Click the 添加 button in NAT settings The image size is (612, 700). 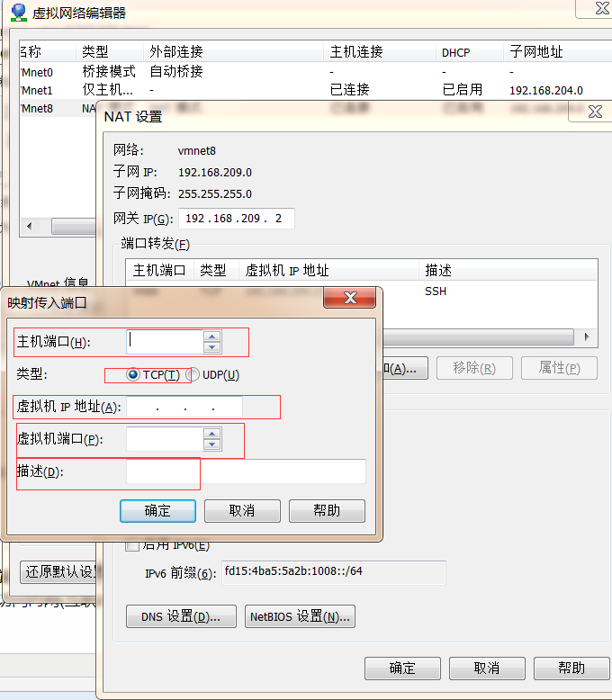(x=405, y=368)
